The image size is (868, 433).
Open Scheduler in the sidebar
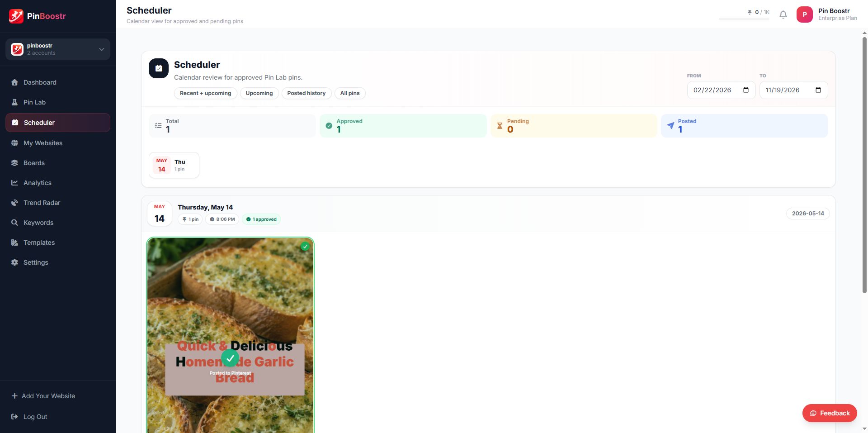click(58, 123)
